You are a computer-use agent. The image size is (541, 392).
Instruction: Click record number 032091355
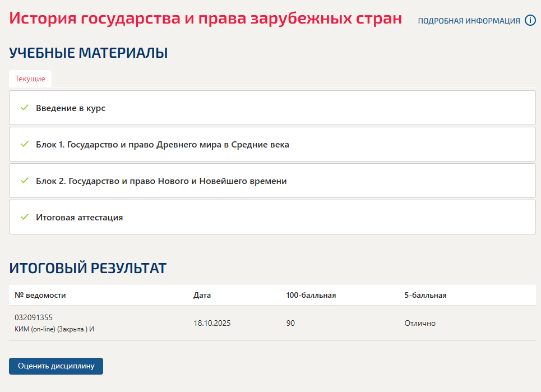tap(34, 317)
